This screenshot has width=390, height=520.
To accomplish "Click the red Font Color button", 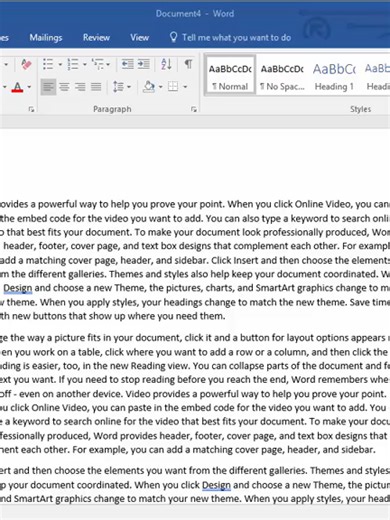I will [17, 87].
